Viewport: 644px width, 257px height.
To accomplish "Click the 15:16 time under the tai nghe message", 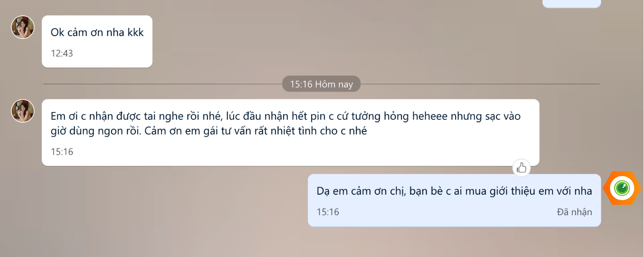I will [x=62, y=152].
